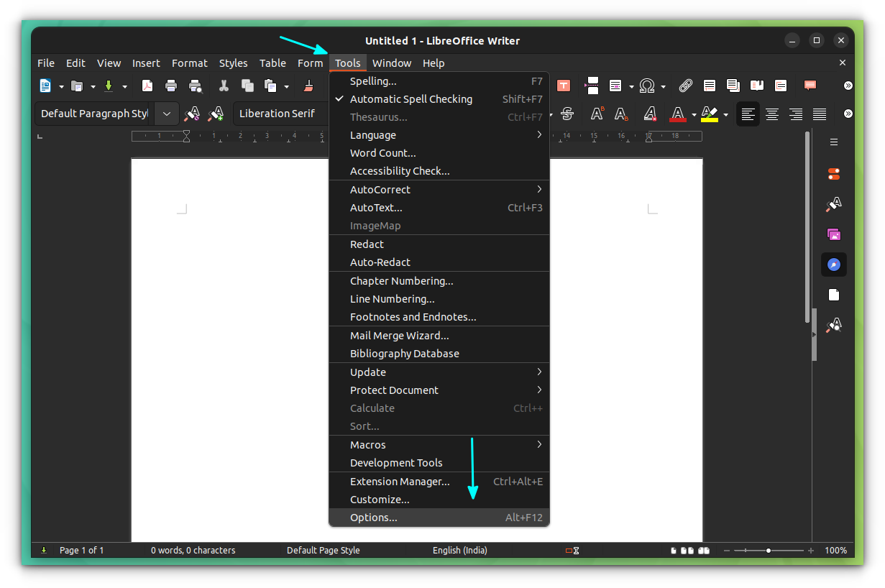
Task: Click the Clear Direct Formatting icon
Action: [651, 114]
